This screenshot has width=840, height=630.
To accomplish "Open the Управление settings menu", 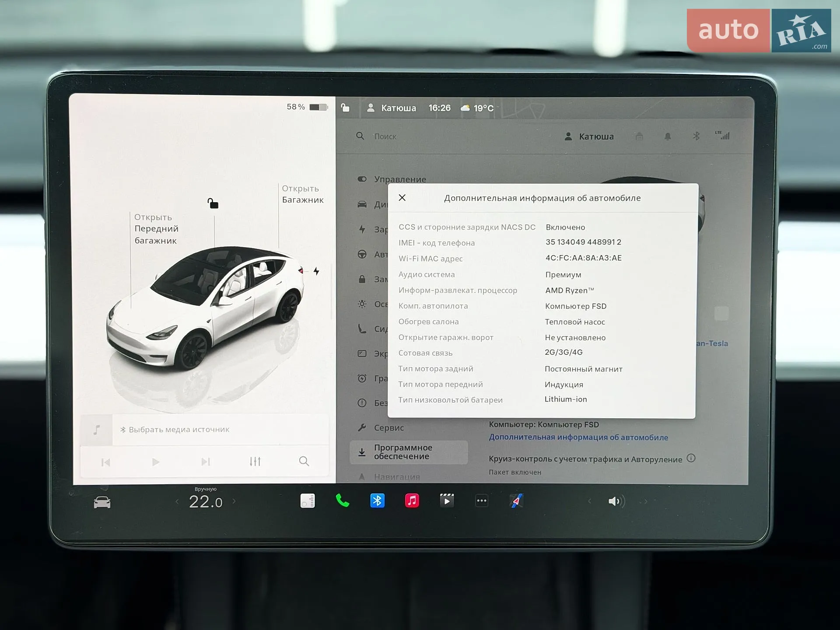I will tap(392, 179).
